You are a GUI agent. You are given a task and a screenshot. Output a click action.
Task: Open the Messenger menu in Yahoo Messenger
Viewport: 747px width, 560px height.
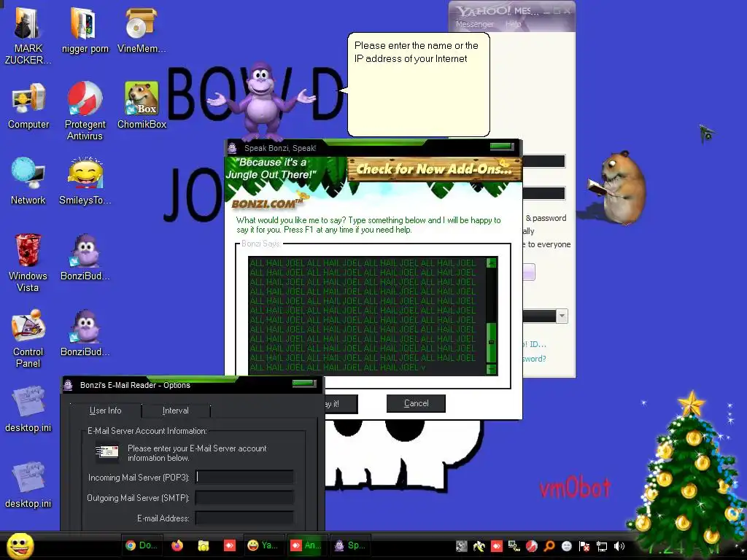click(474, 24)
